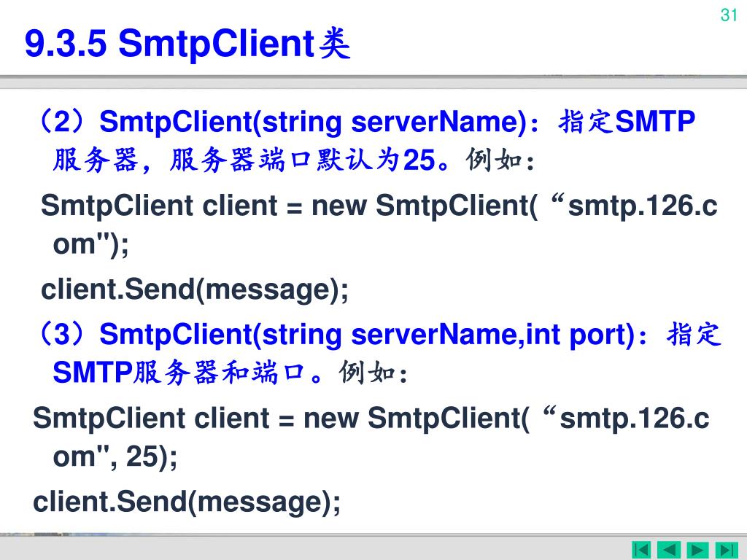Select the title '9.3.5 SmtpClient类'
Viewport: 747px width, 560px height.
click(187, 43)
